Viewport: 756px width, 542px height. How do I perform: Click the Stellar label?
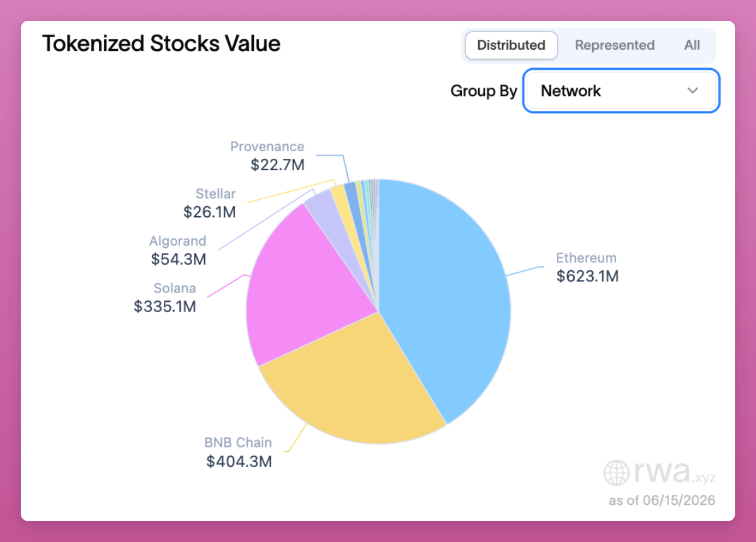(215, 194)
